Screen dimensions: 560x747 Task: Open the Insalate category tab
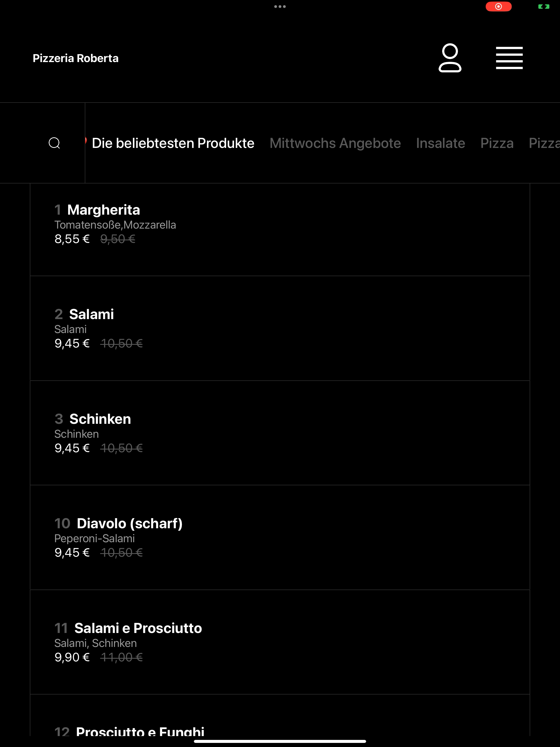pos(441,143)
